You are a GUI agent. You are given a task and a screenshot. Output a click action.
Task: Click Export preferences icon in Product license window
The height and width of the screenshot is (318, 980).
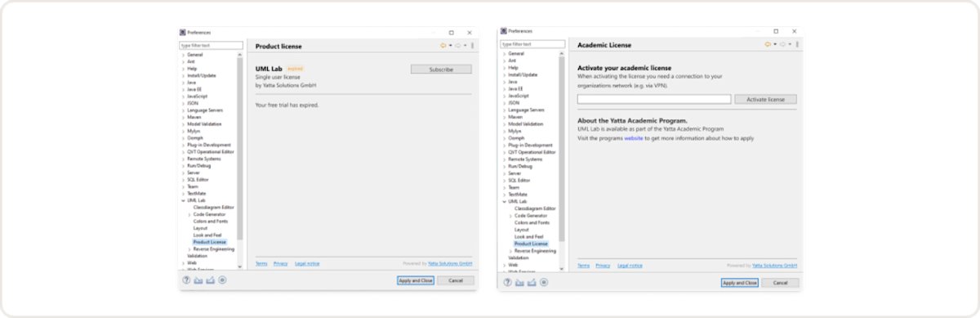[210, 280]
